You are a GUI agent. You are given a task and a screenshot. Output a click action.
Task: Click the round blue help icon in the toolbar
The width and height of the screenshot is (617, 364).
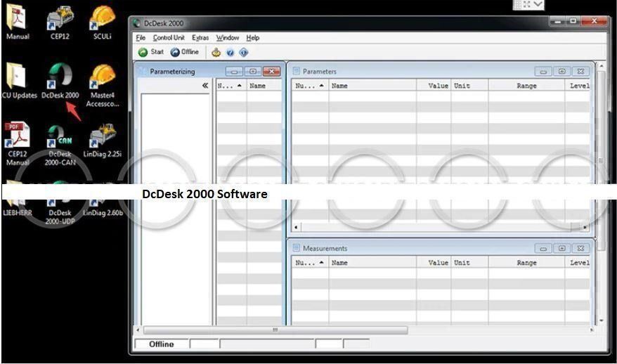coord(230,52)
